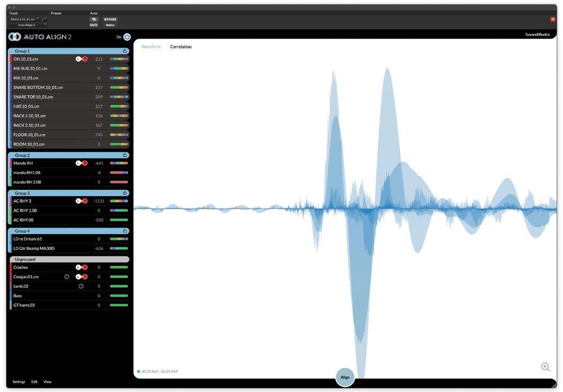Click the Group 3 lock icon
Image resolution: width=563 pixels, height=392 pixels.
point(125,193)
